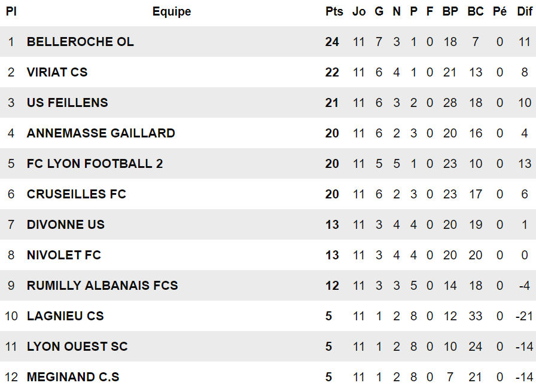
Task: Select LYON OUEST SC team row
Action: click(77, 347)
